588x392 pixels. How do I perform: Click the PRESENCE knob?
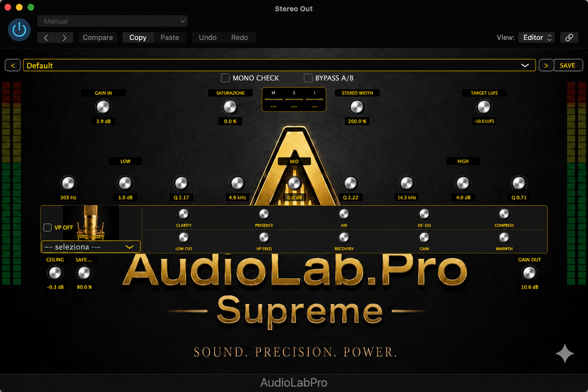[264, 214]
